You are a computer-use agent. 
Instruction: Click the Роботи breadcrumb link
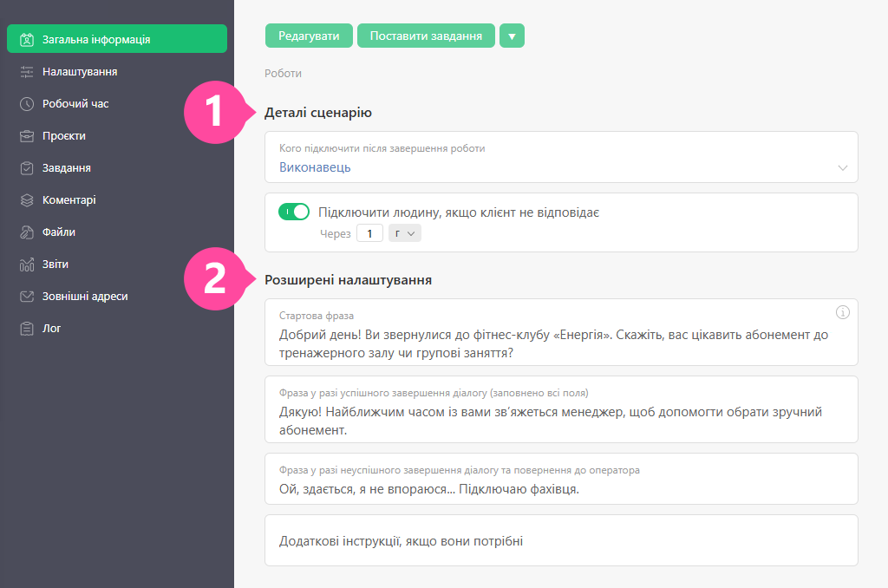click(x=284, y=74)
